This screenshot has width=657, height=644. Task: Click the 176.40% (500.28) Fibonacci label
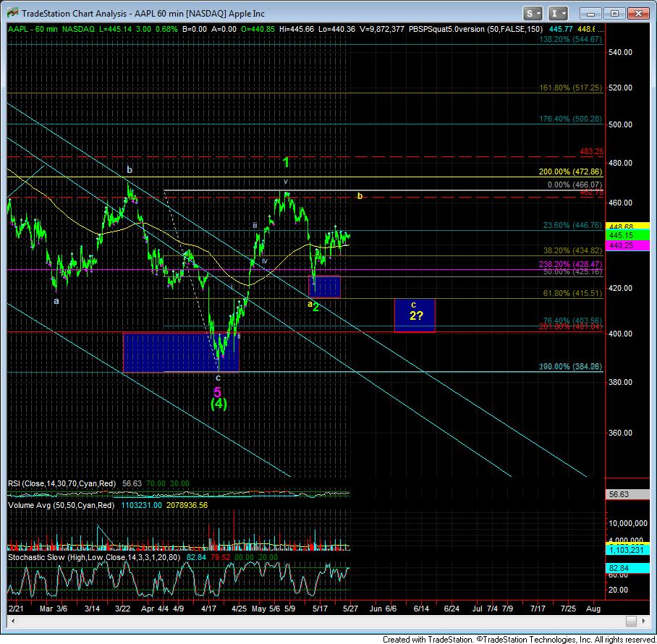point(571,119)
